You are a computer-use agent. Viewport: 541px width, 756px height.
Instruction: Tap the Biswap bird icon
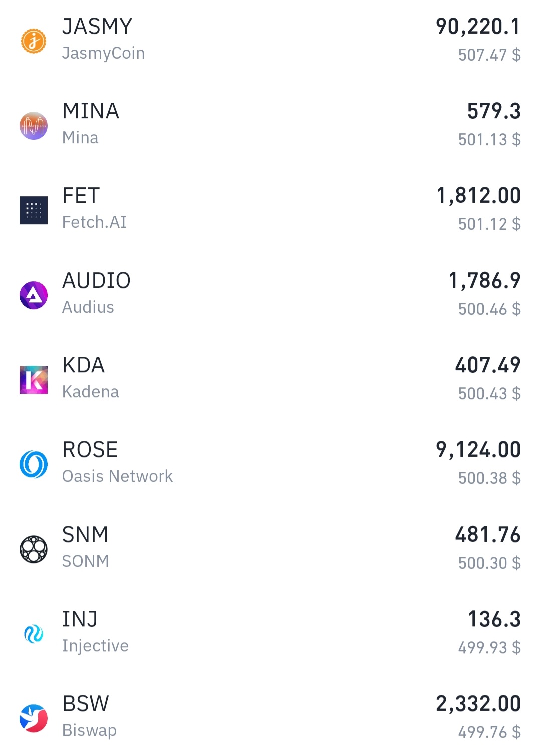click(x=34, y=718)
